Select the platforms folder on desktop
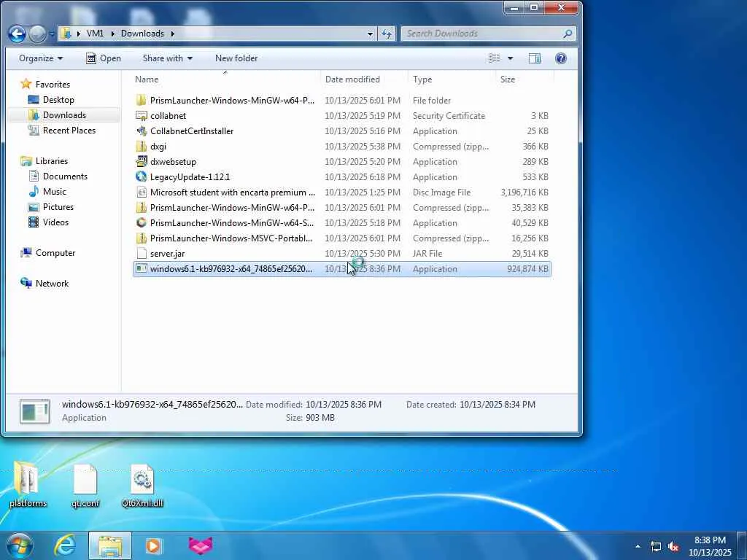 tap(28, 486)
